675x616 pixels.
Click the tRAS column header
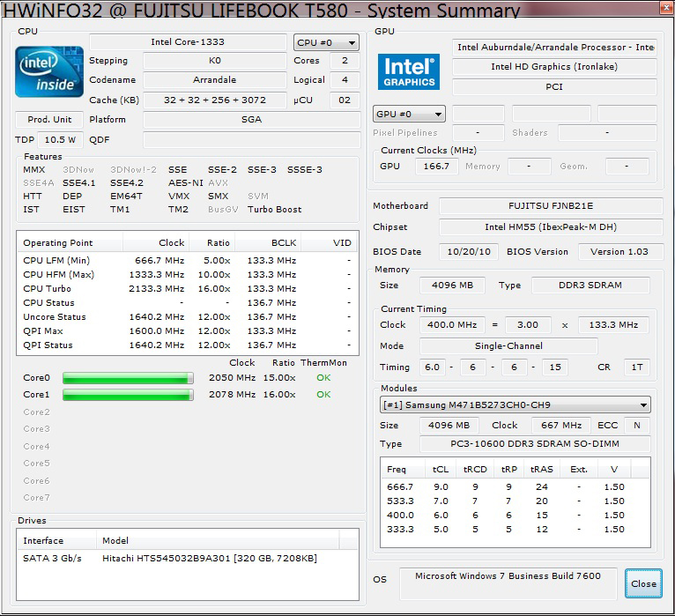542,469
